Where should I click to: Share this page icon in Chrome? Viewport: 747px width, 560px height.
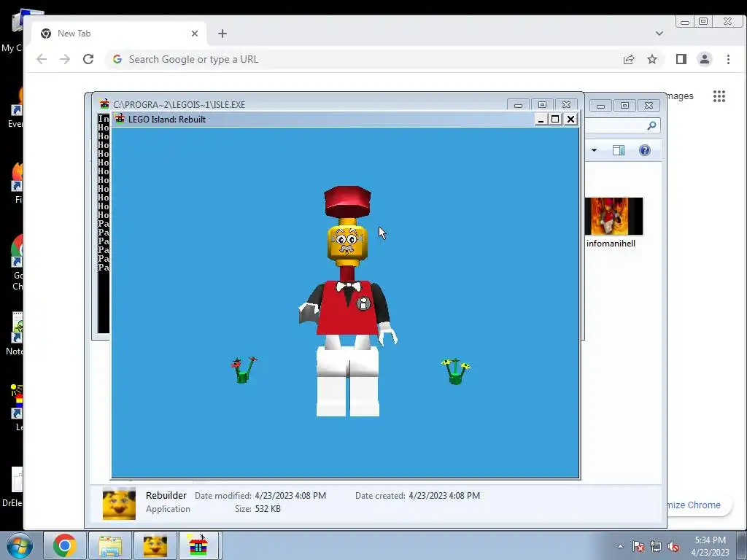(x=628, y=59)
